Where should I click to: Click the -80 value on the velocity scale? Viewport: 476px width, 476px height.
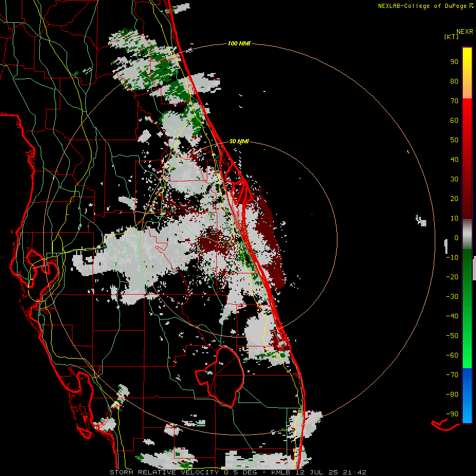(x=452, y=395)
